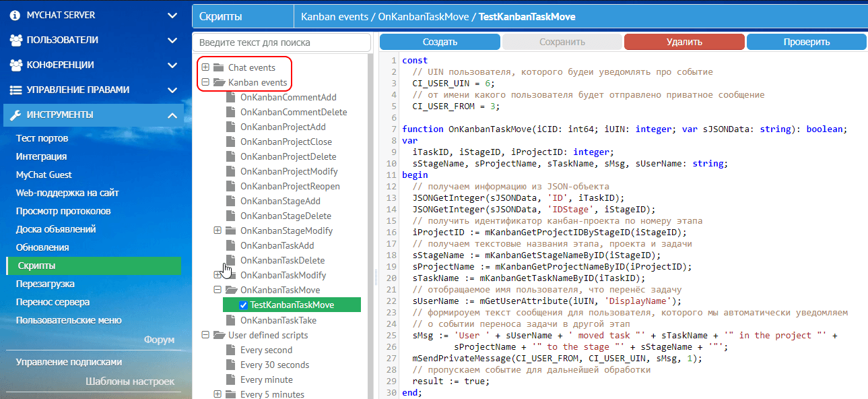
Task: Click the wrench icon beside ИНСТРУМЕНТЫ
Action: click(15, 115)
